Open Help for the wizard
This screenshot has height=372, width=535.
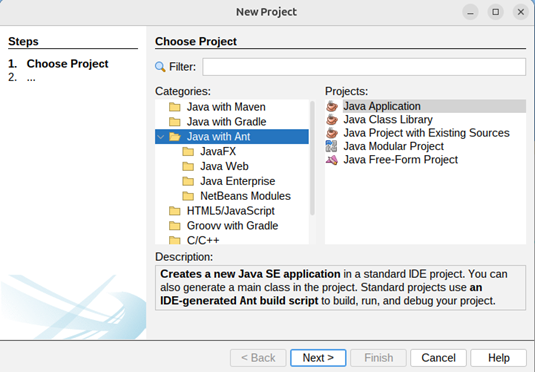pyautogui.click(x=498, y=358)
